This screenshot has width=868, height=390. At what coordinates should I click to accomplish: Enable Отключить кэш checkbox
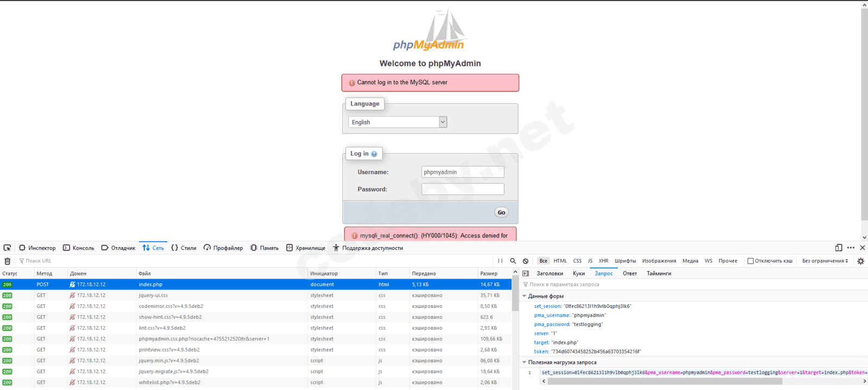point(751,261)
